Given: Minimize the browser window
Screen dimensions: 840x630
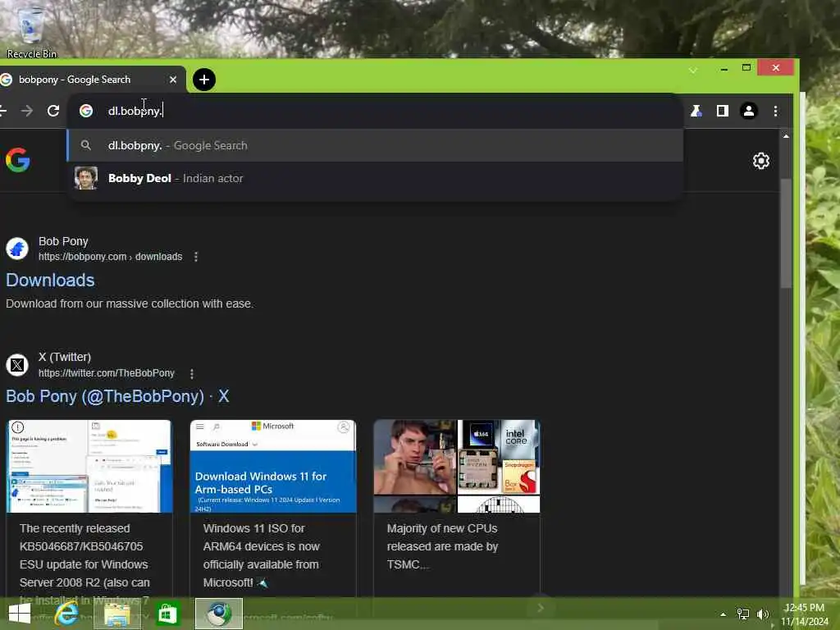Looking at the screenshot, I should click(x=724, y=69).
